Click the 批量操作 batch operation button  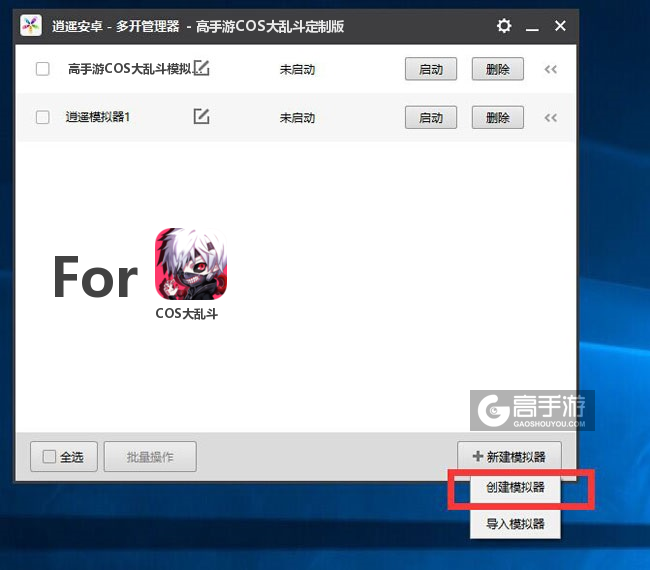click(150, 456)
